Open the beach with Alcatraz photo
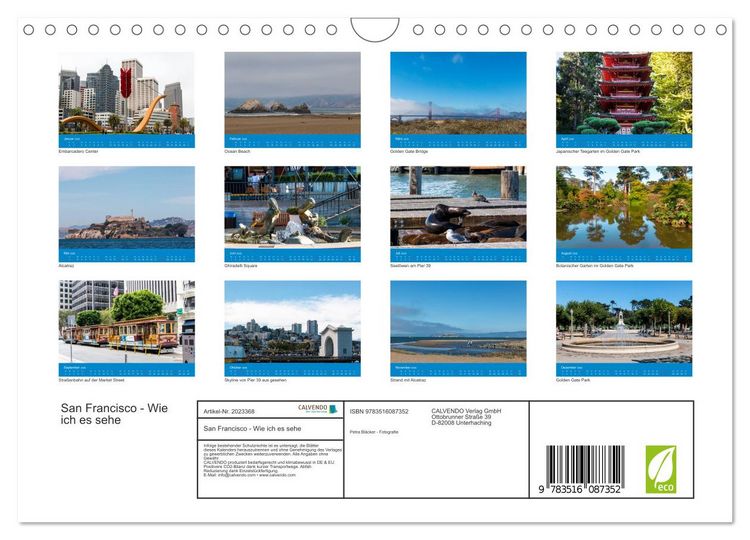Viewport: 750px width, 540px height. point(458,321)
